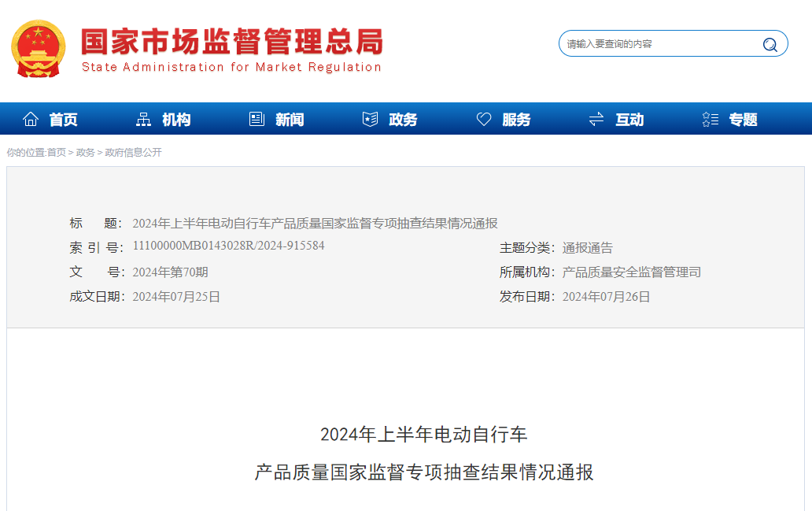Open 政务 in the breadcrumb trail
Screen dimensions: 812x511
coord(85,153)
